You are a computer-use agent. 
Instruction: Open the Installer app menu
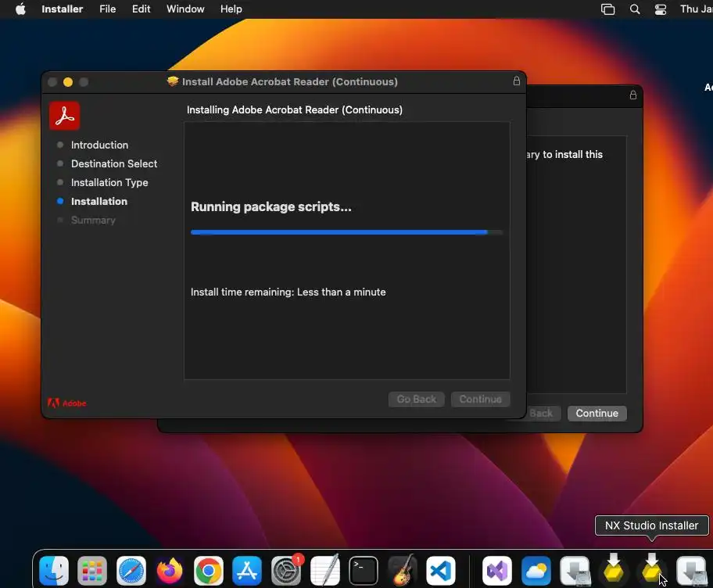[x=63, y=9]
